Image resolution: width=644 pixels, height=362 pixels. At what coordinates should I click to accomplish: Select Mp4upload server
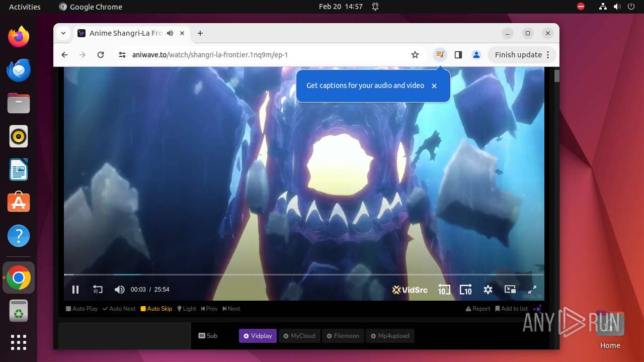[390, 336]
